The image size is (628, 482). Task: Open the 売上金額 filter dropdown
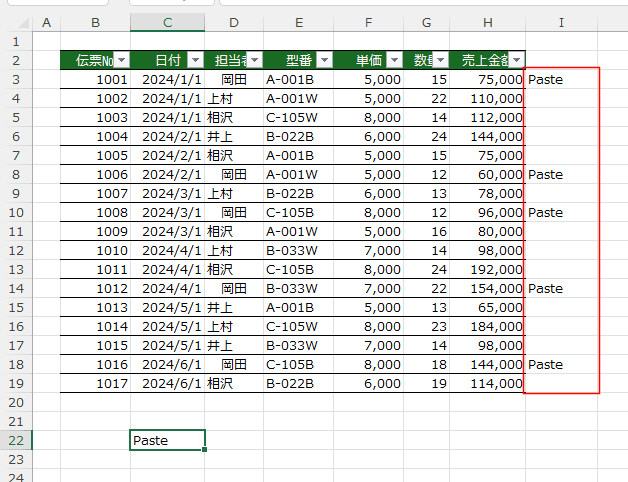point(516,60)
